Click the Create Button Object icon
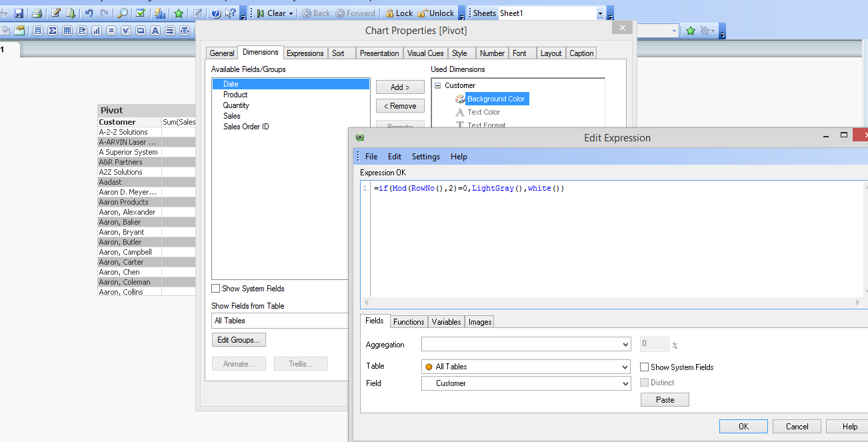Viewport: 868px width, 442px height. click(141, 31)
